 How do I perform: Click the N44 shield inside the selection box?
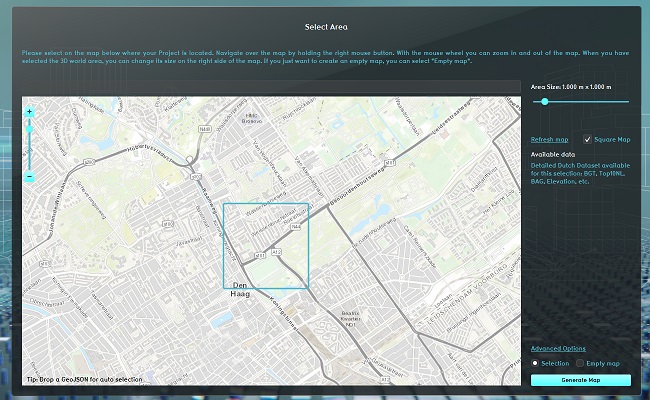pyautogui.click(x=296, y=227)
